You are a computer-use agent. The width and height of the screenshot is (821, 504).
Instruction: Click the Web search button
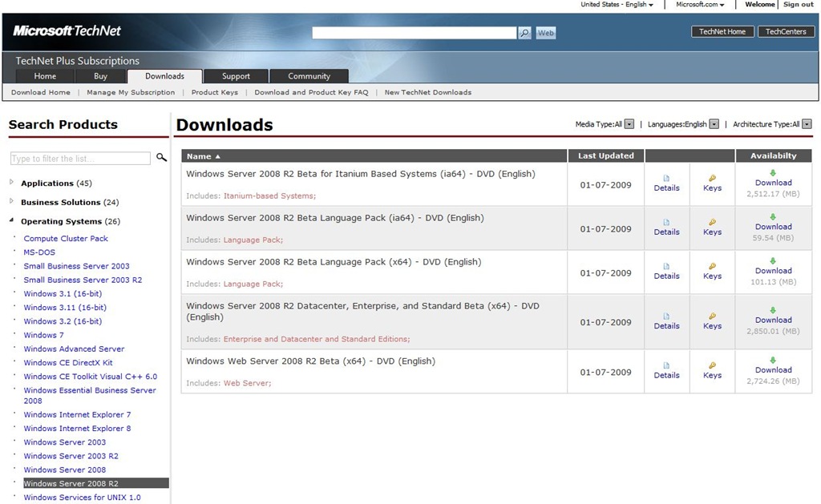coord(545,33)
